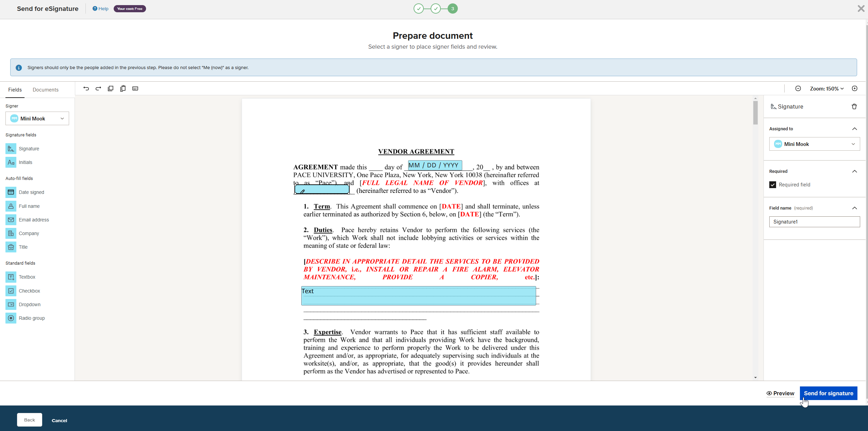868x431 pixels.
Task: Collapse the Field name section
Action: pos(854,208)
